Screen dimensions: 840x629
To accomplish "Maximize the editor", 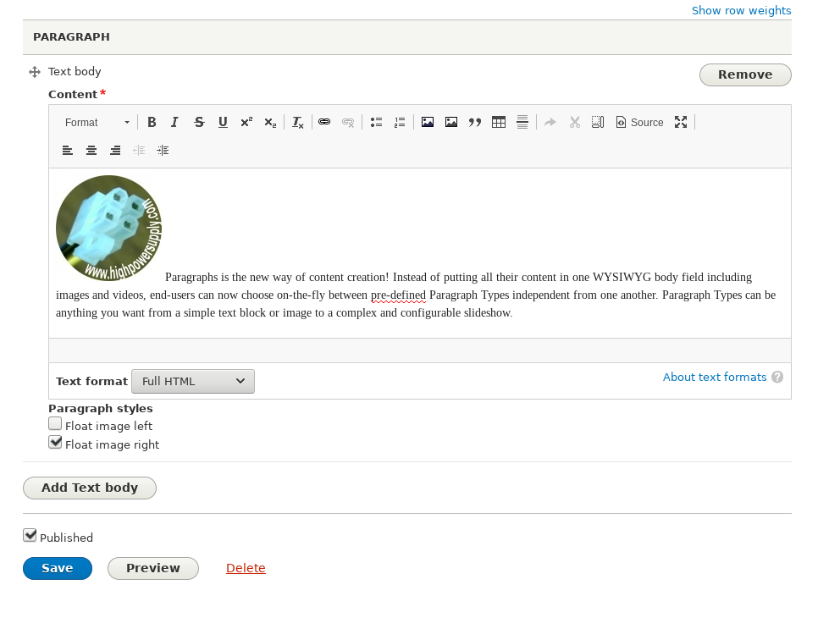I will pyautogui.click(x=681, y=122).
